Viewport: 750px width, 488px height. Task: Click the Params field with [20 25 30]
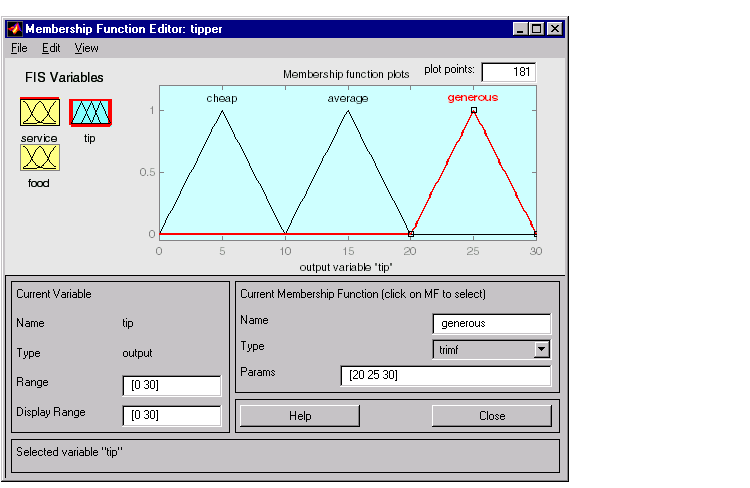click(x=445, y=375)
